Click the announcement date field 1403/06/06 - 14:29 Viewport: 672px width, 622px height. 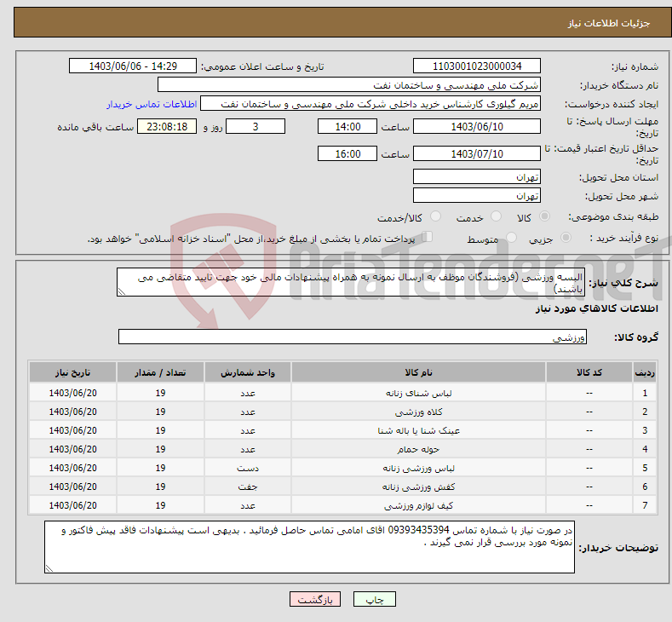(x=132, y=66)
